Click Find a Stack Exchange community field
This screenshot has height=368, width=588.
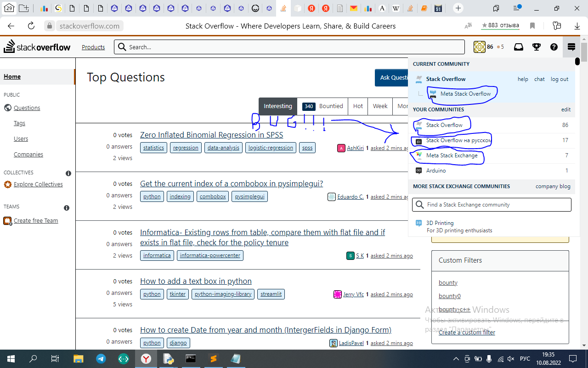[492, 205]
